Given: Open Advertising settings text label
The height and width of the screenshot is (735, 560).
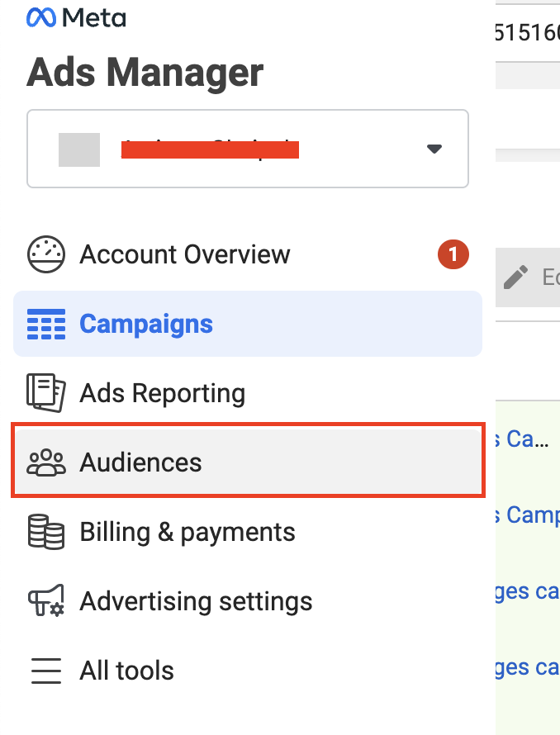Looking at the screenshot, I should tap(196, 601).
